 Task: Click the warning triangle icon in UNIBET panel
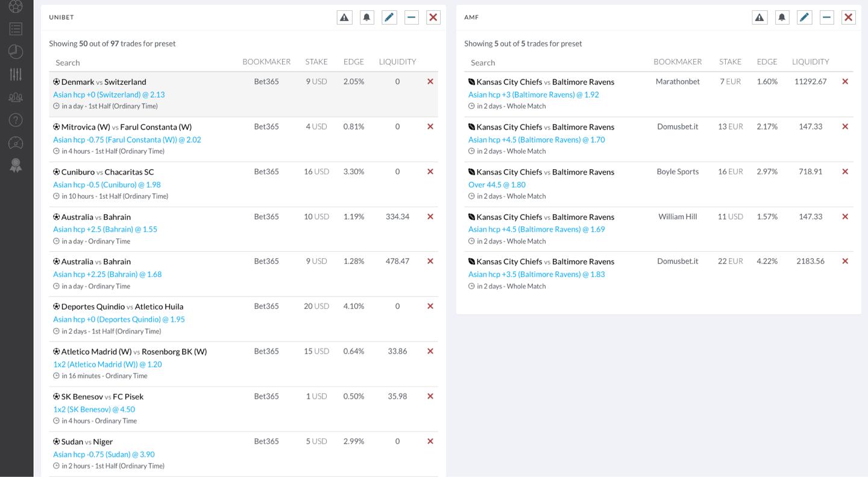(x=344, y=17)
